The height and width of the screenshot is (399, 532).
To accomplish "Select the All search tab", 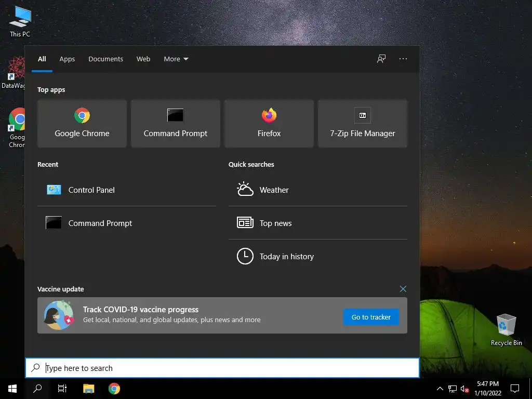I will (42, 59).
